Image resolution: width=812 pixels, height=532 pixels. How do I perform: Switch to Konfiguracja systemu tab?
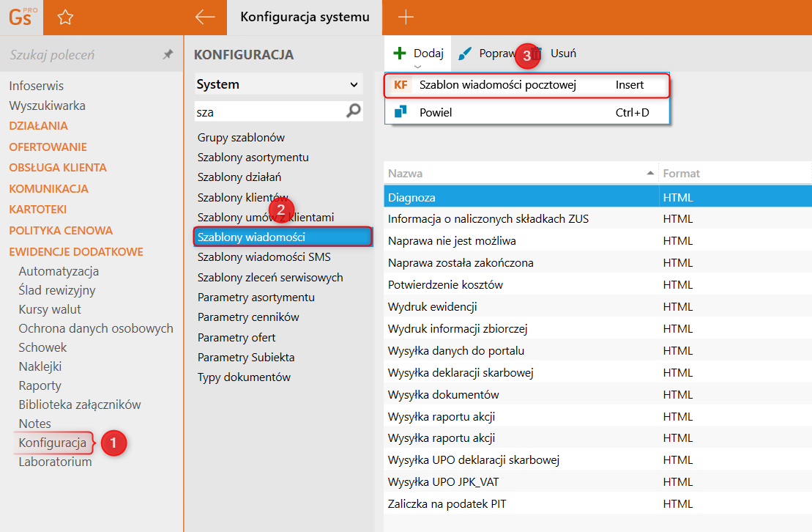(305, 18)
